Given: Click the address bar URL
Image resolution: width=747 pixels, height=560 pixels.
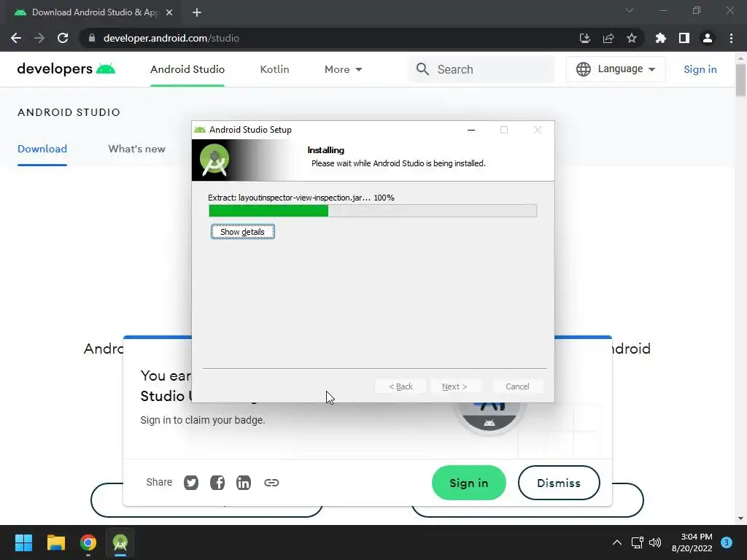Looking at the screenshot, I should [171, 38].
